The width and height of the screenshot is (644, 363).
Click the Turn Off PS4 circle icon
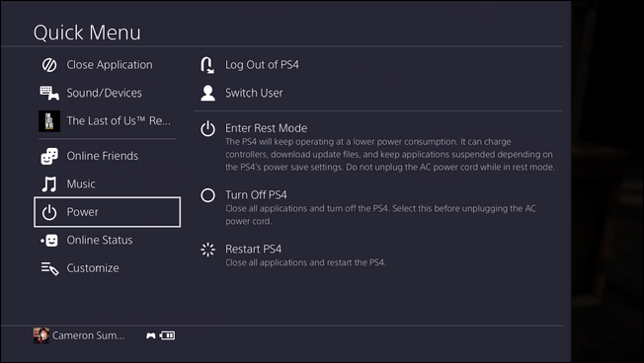tap(207, 195)
